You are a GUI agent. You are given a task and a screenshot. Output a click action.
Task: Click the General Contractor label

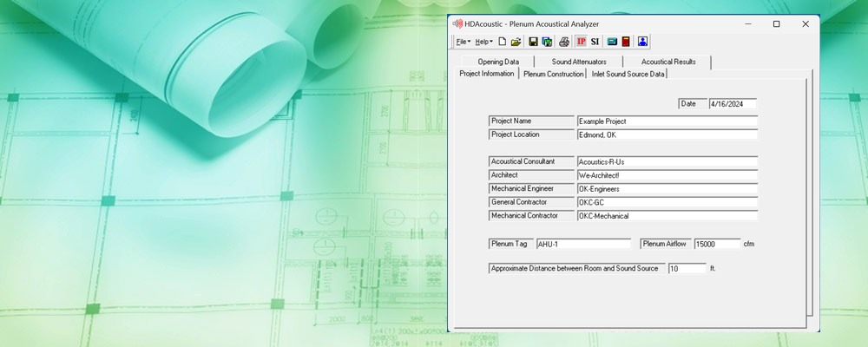(531, 202)
